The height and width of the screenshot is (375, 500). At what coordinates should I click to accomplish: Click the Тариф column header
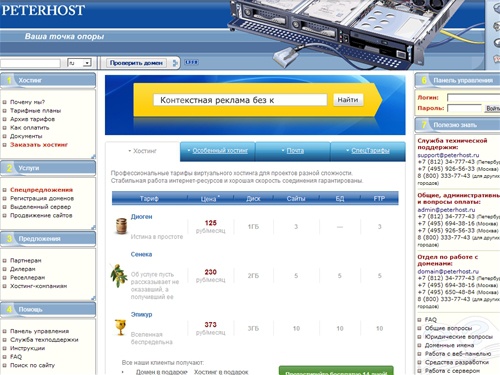pos(149,199)
